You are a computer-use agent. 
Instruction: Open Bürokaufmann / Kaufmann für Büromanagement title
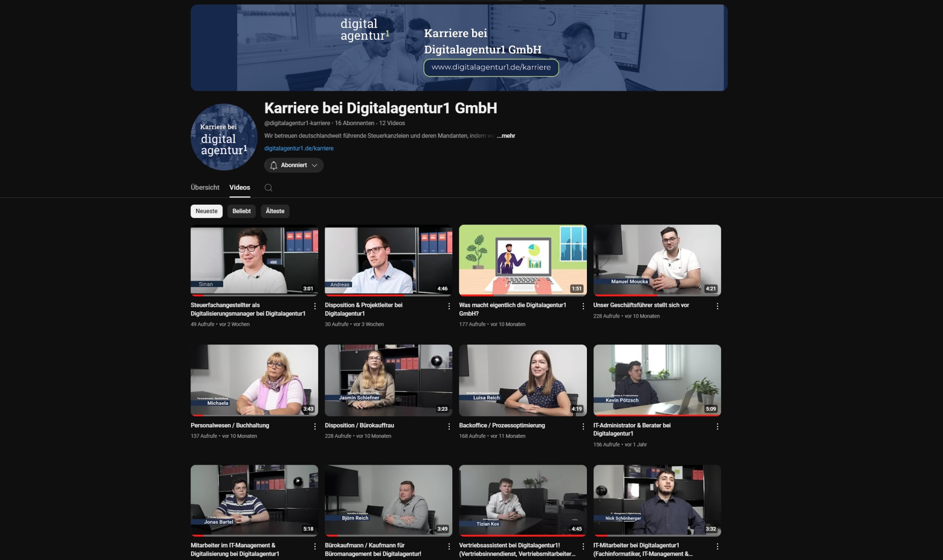click(373, 550)
